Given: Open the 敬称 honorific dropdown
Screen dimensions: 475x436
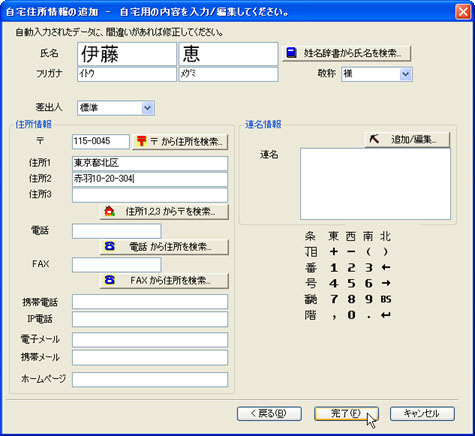Looking at the screenshot, I should [405, 74].
